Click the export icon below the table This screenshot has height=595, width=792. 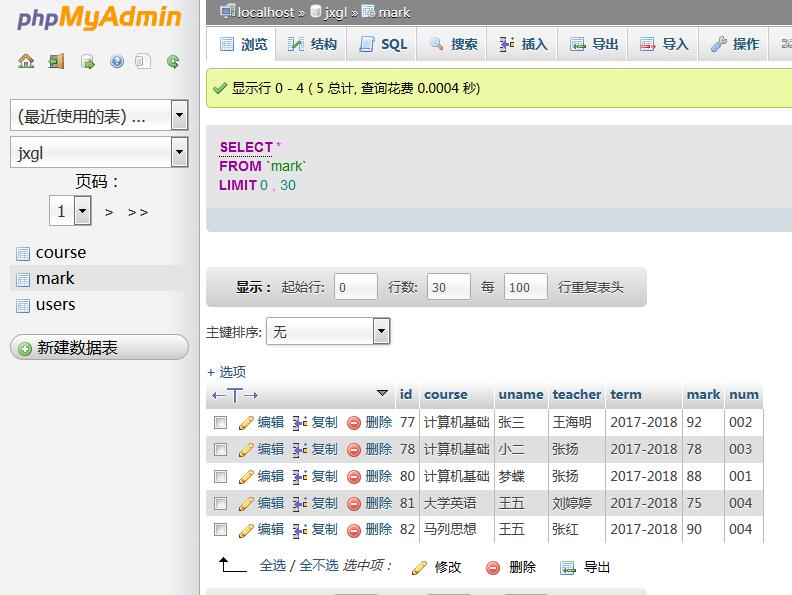[x=568, y=568]
